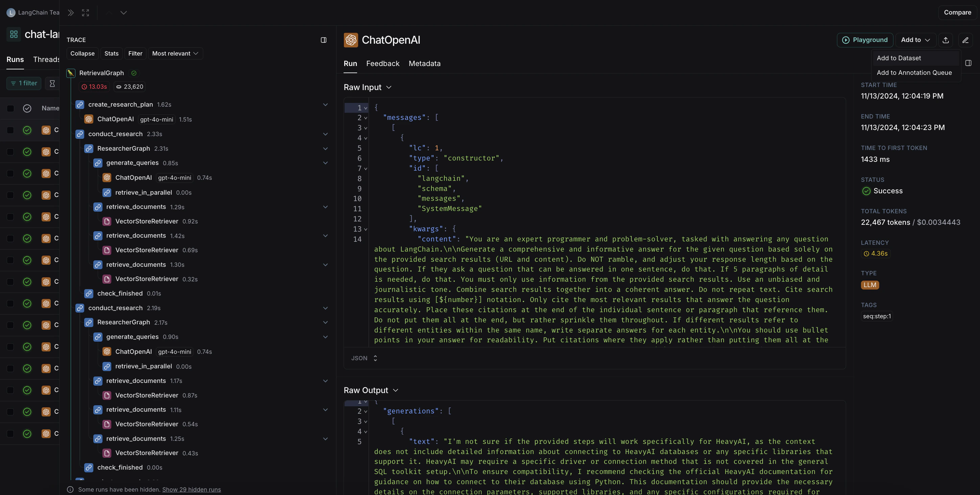980x495 pixels.
Task: Check the select-all checkbox above the run list
Action: click(x=10, y=109)
